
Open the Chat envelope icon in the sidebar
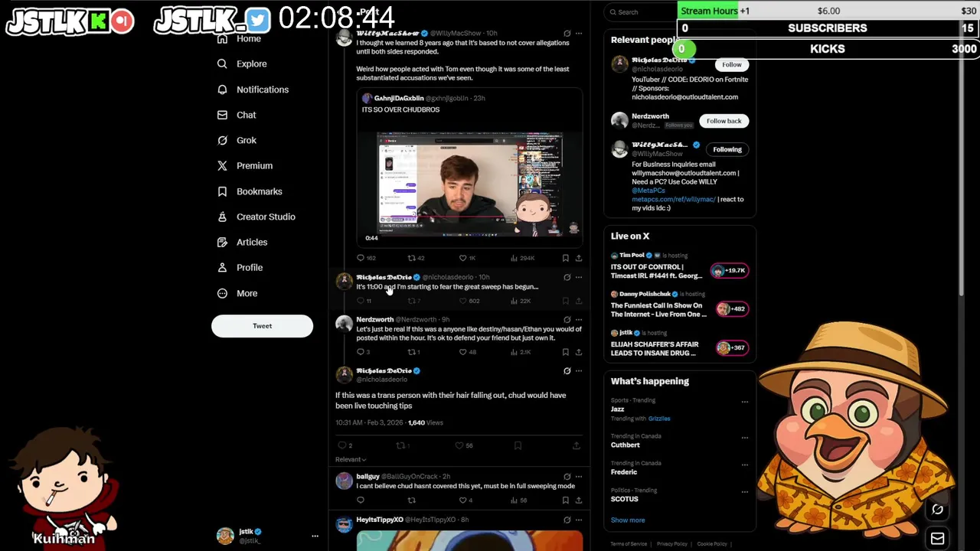tap(222, 115)
